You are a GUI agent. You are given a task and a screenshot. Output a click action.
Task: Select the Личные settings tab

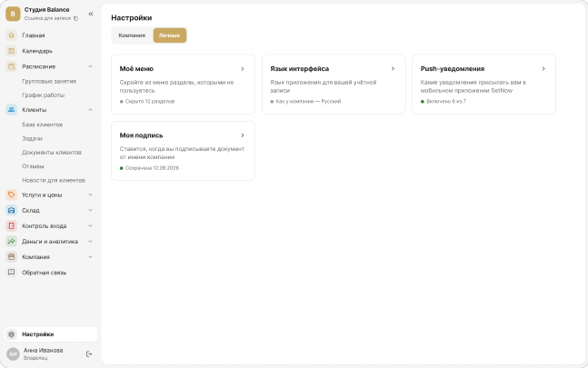(x=170, y=35)
